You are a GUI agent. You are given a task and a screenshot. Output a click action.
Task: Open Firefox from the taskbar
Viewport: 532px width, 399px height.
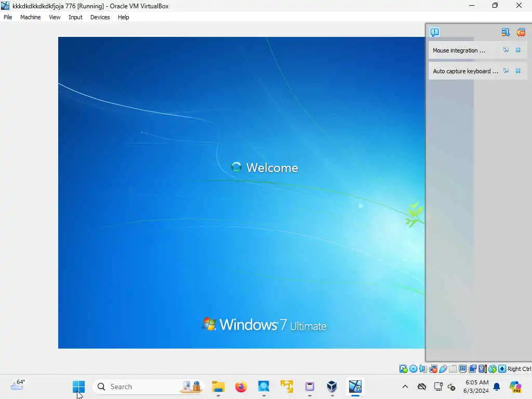click(x=241, y=387)
